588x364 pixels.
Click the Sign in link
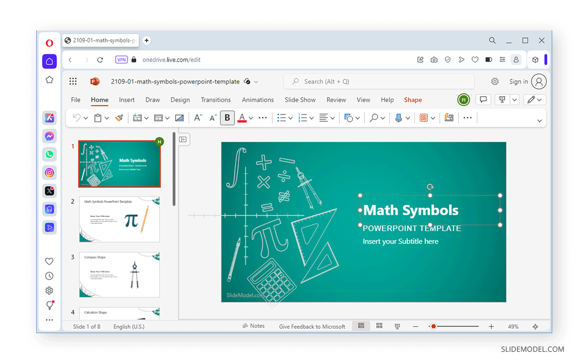pyautogui.click(x=518, y=82)
